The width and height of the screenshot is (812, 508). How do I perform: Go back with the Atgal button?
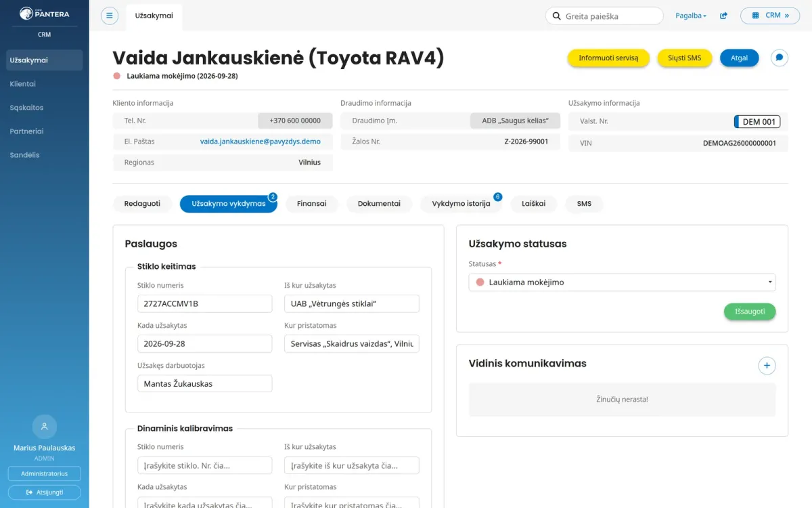(740, 58)
